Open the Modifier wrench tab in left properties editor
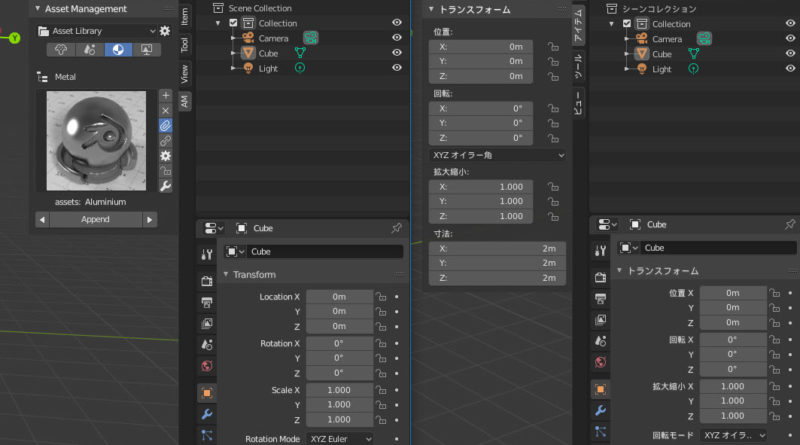Image resolution: width=800 pixels, height=445 pixels. click(x=207, y=413)
